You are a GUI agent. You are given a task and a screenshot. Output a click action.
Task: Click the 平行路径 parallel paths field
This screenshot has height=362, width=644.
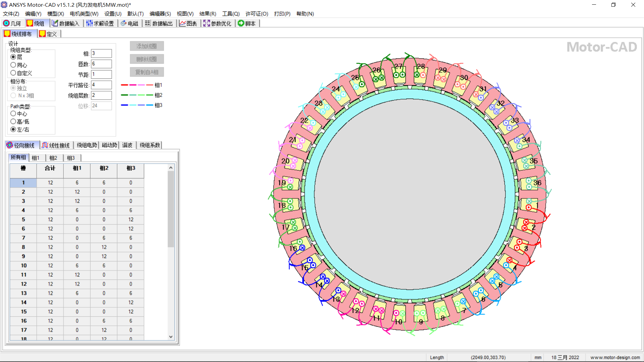[x=101, y=85]
